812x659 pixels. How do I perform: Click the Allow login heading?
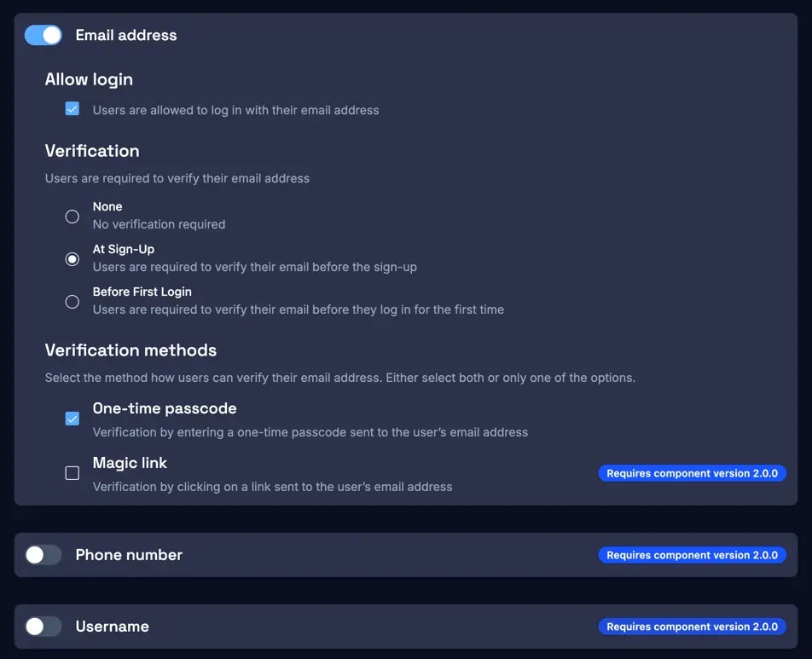click(89, 79)
